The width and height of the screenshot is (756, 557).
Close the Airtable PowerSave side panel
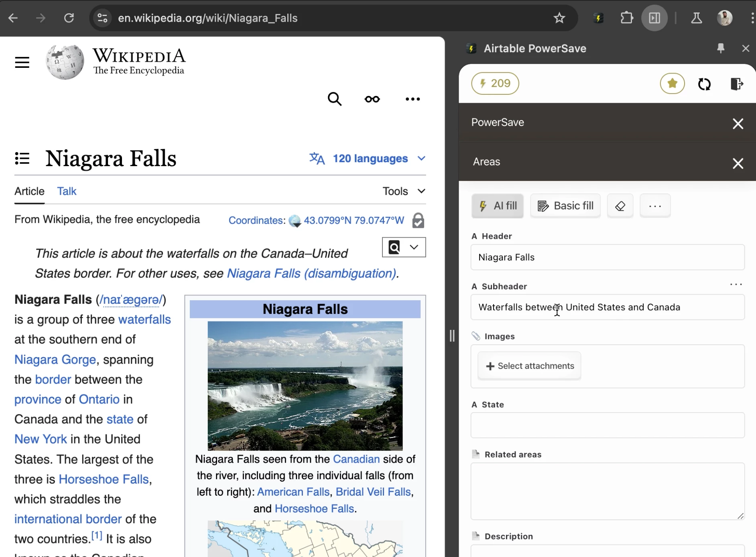pos(746,49)
